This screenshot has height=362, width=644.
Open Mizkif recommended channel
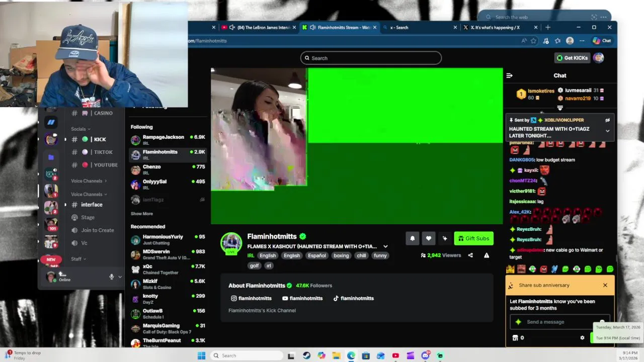tap(168, 284)
